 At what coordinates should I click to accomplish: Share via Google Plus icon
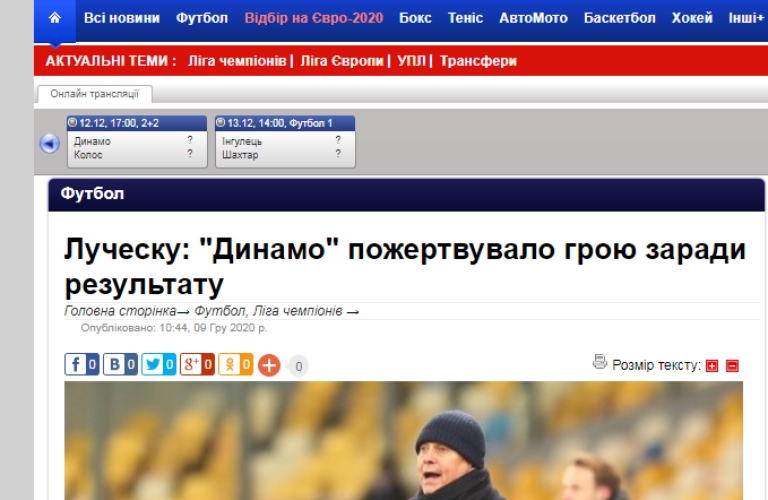197,364
